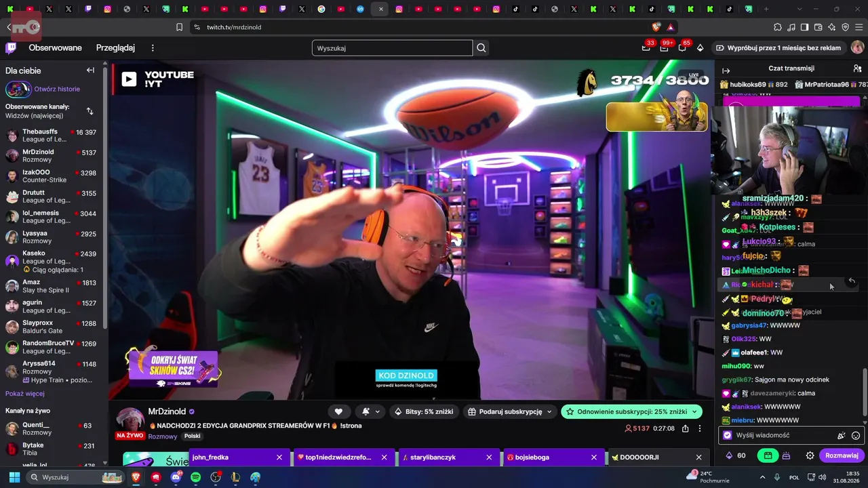Open the user profile avatar menu
The image size is (868, 488).
click(x=857, y=48)
